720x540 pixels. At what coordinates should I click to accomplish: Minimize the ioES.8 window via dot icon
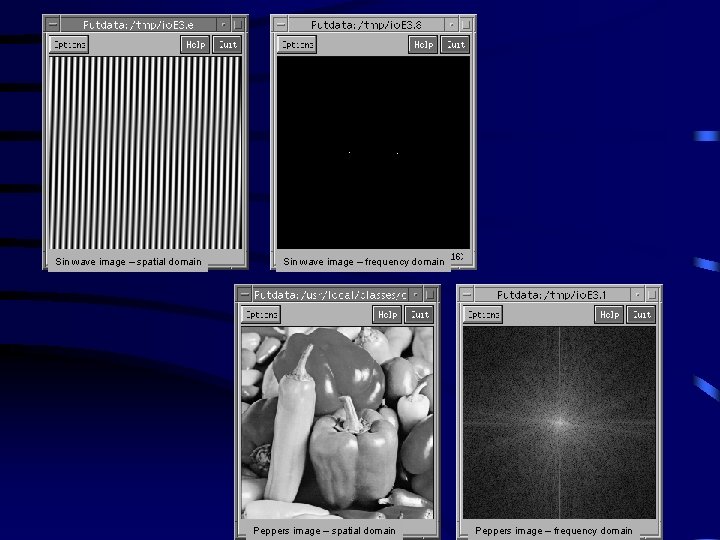[x=451, y=24]
